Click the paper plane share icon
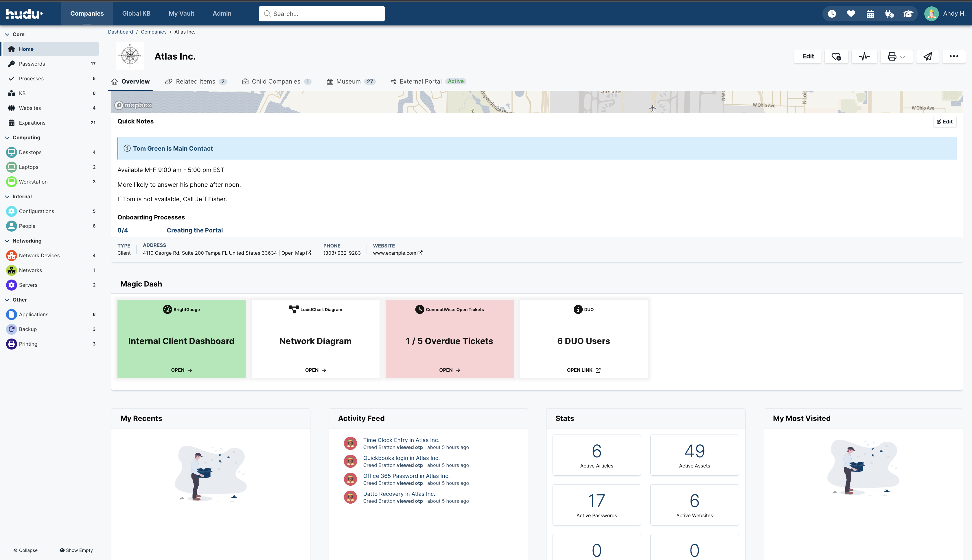This screenshot has height=560, width=972. point(927,57)
